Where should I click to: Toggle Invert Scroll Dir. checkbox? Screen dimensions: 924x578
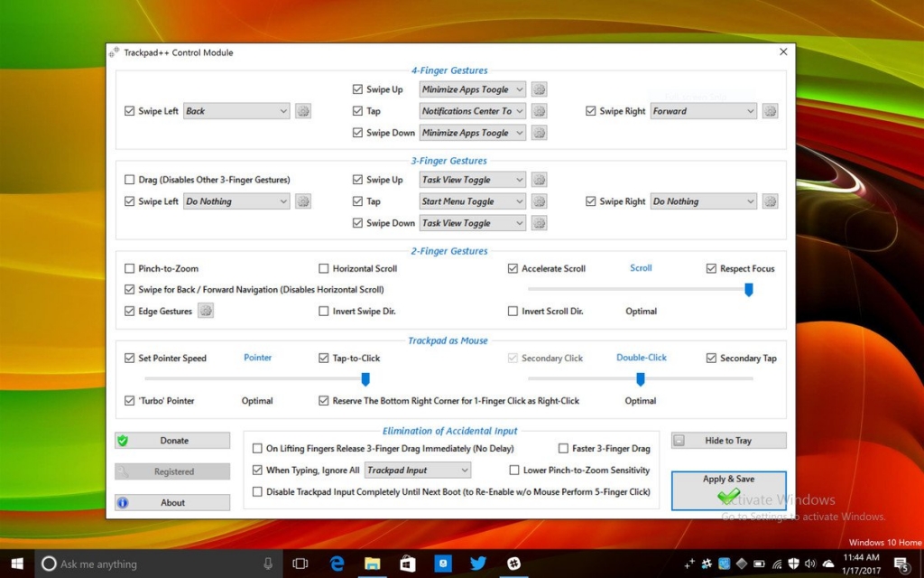[513, 311]
